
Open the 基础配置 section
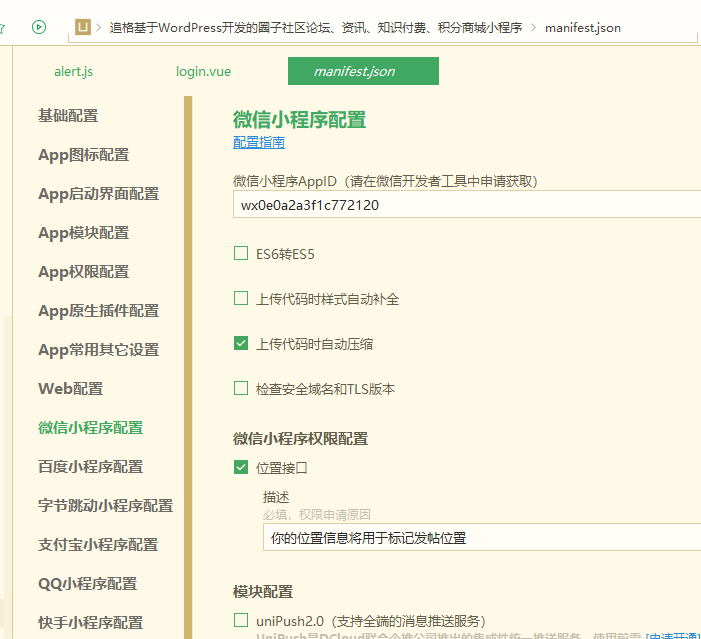(68, 115)
